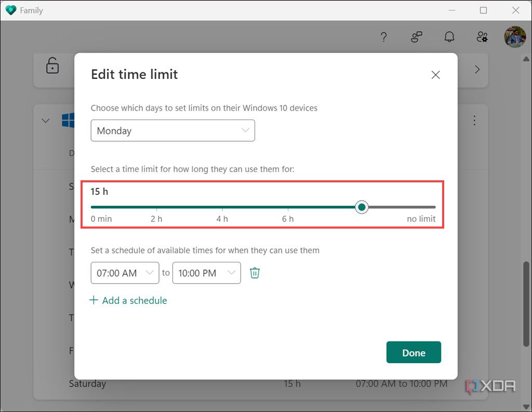
Task: Close the Edit time limit dialog
Action: point(435,74)
